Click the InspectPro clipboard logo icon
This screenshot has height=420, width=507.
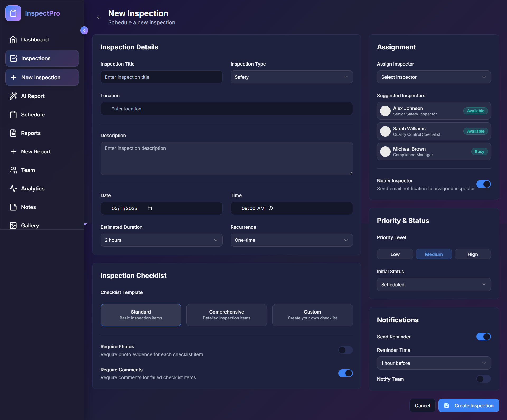click(13, 13)
